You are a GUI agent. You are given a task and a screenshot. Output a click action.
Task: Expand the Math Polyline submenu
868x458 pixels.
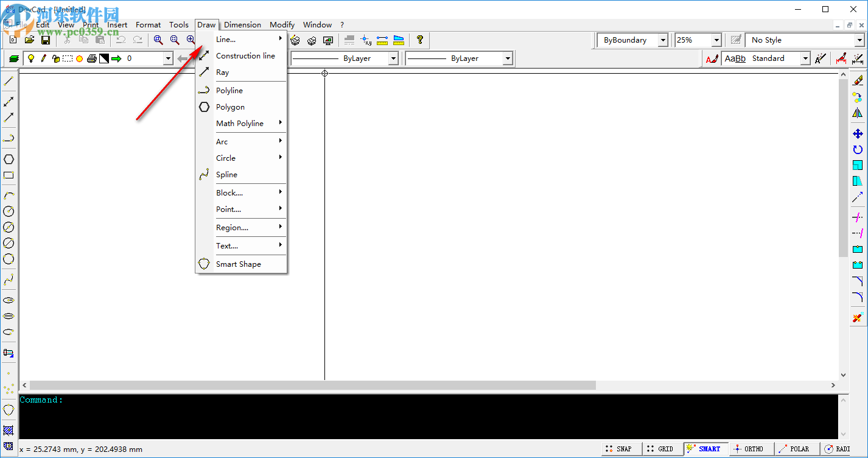241,123
